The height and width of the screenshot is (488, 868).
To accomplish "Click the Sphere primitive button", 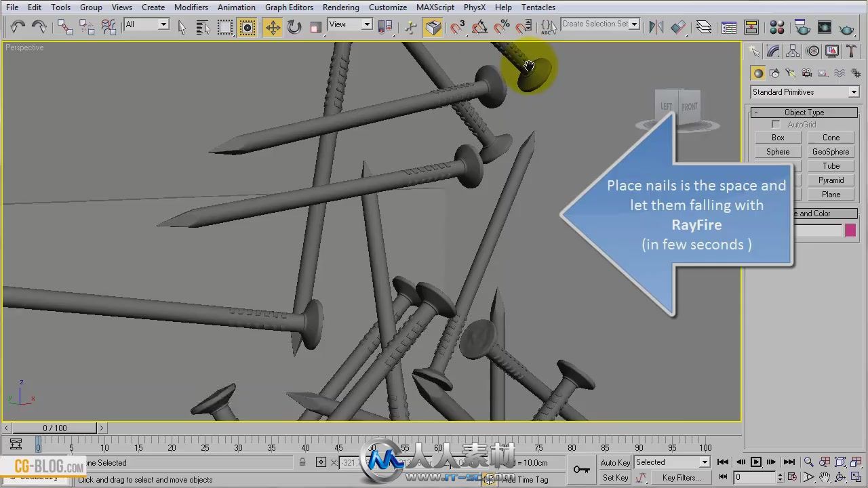I will point(778,152).
